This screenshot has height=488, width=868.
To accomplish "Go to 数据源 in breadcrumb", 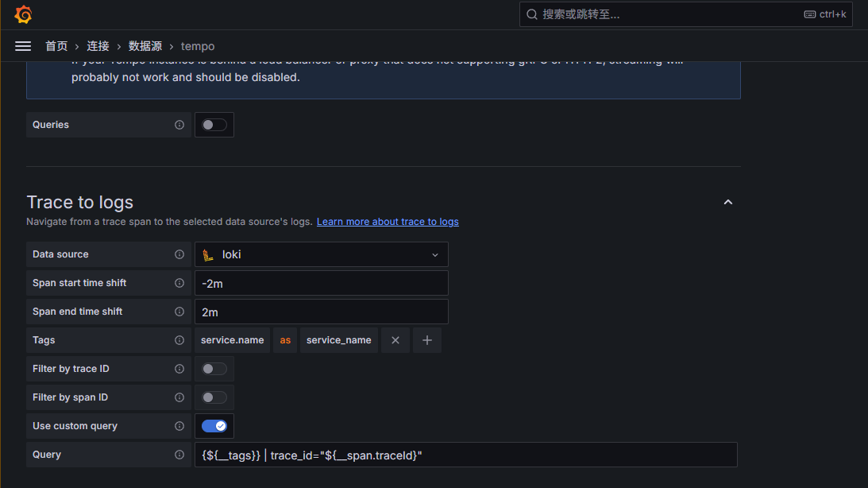I will (x=145, y=46).
